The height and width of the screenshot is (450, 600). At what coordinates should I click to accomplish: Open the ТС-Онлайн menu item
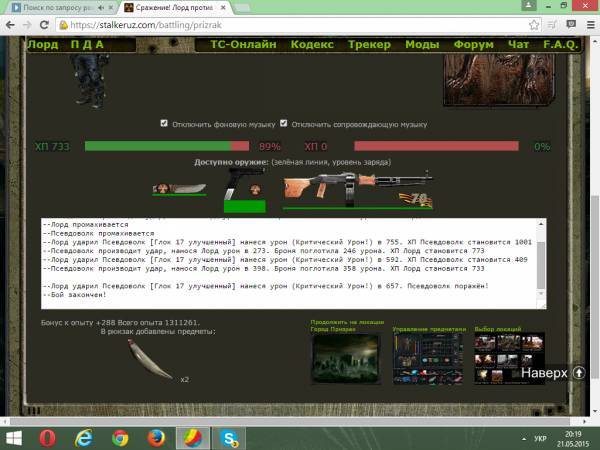(x=243, y=45)
